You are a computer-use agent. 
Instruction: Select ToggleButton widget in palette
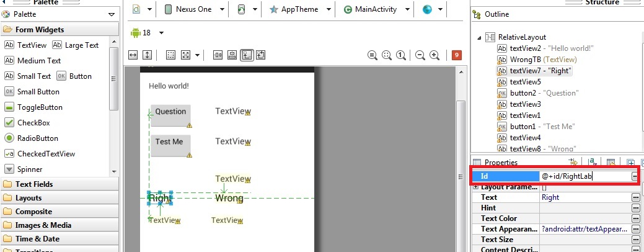[33, 107]
